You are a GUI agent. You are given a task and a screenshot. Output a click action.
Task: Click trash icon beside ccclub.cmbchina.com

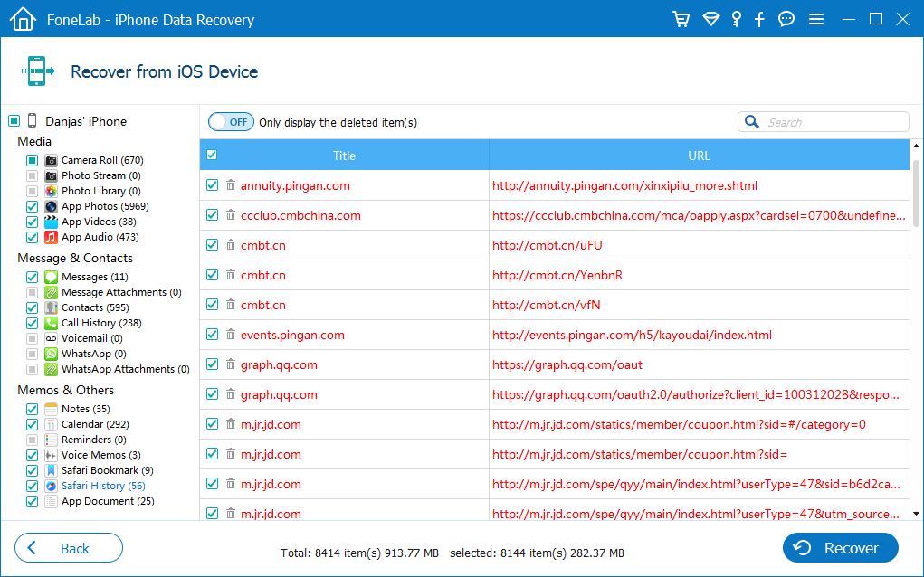[231, 214]
